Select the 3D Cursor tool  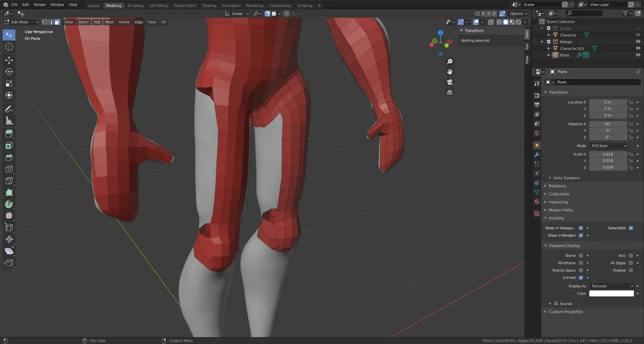pyautogui.click(x=9, y=46)
